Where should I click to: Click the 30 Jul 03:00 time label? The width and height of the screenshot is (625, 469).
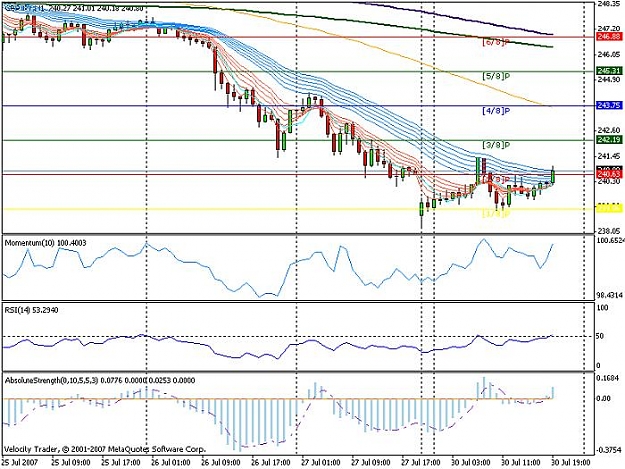coord(471,463)
